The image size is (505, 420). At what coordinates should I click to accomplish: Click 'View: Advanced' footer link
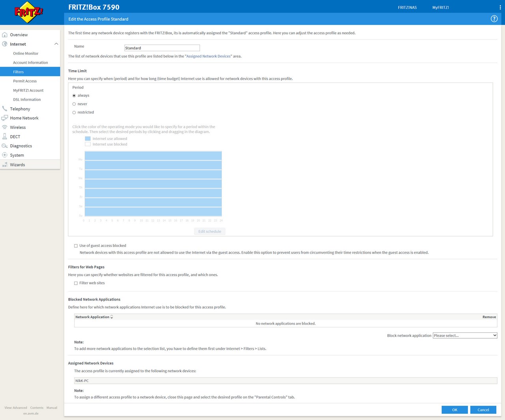pyautogui.click(x=16, y=408)
